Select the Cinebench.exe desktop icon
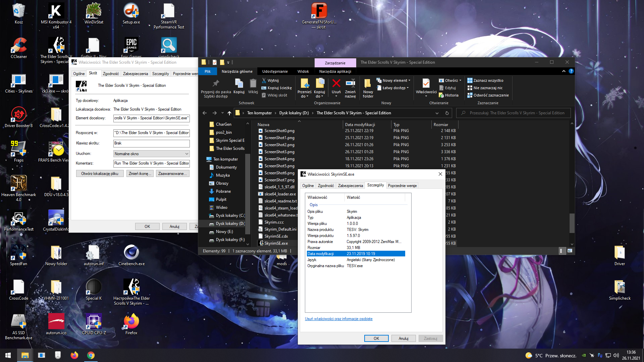This screenshot has height=362, width=644. (x=131, y=255)
